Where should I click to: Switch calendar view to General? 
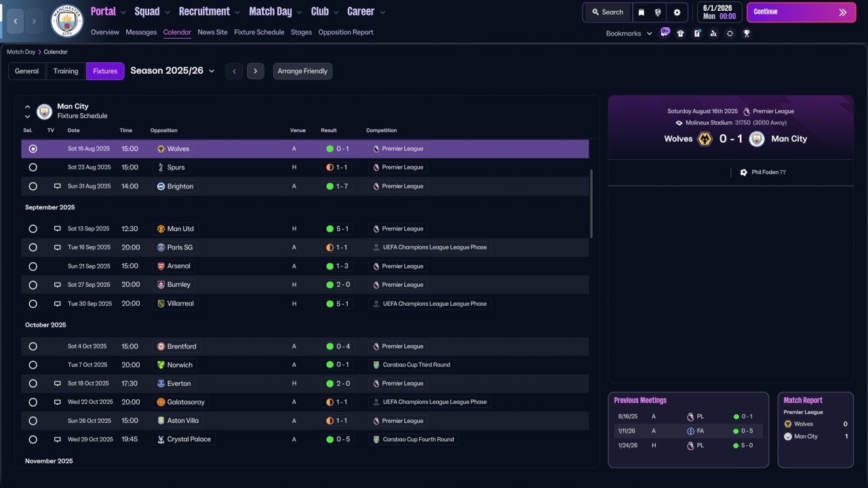(27, 71)
